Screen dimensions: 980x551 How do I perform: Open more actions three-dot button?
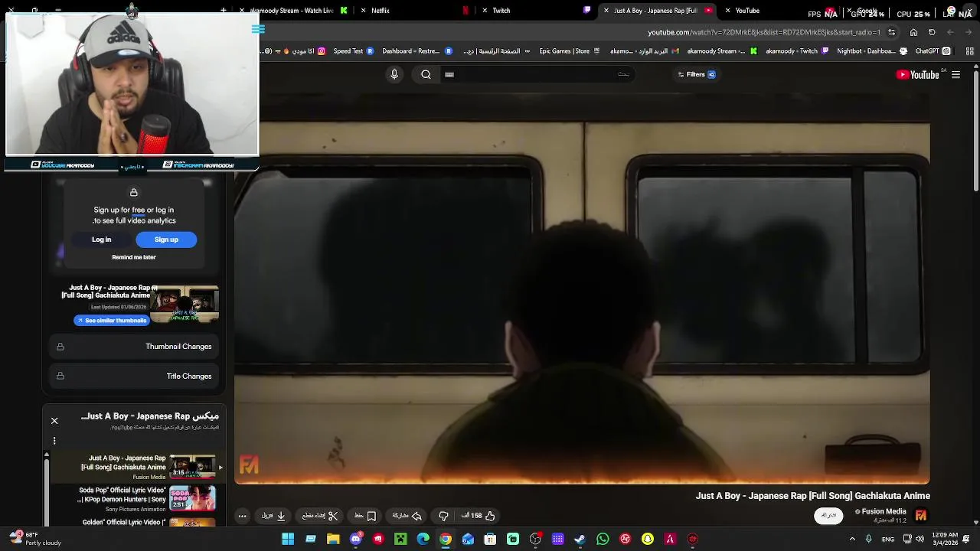242,516
